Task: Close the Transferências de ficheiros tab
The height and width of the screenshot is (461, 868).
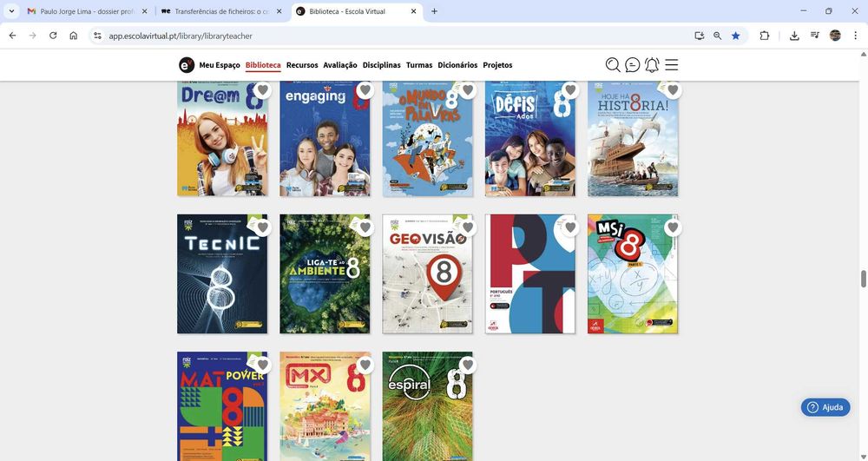Action: pyautogui.click(x=279, y=11)
